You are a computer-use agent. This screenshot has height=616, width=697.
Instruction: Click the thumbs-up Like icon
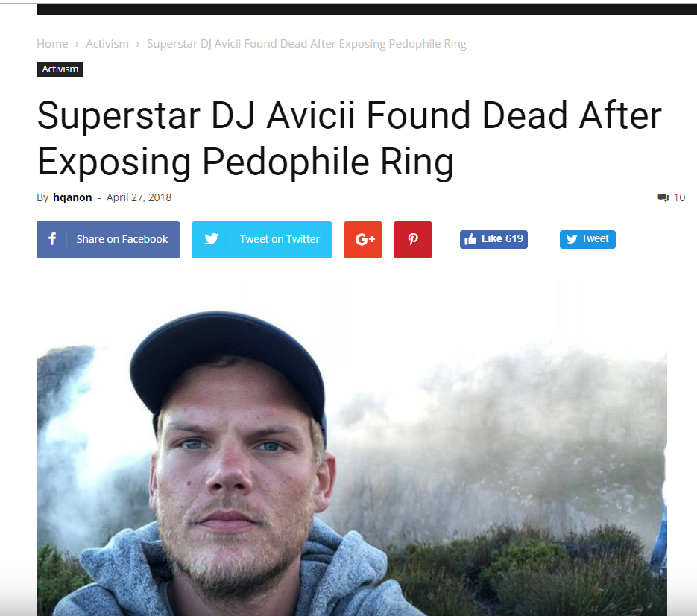[470, 239]
